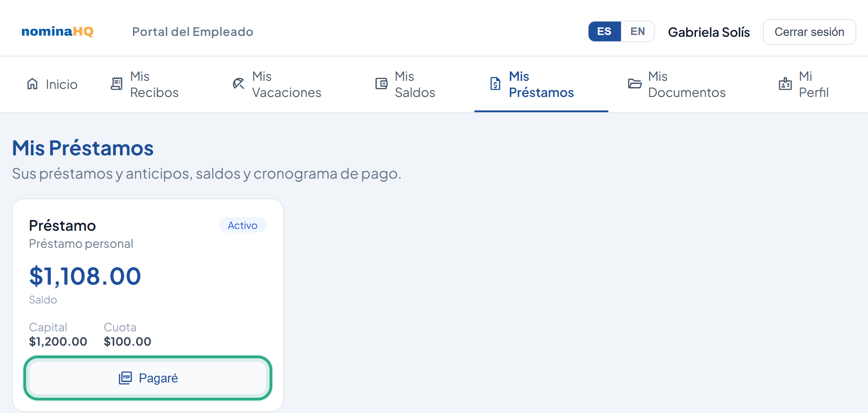Click the Saldo label
This screenshot has height=413, width=868.
(x=43, y=300)
